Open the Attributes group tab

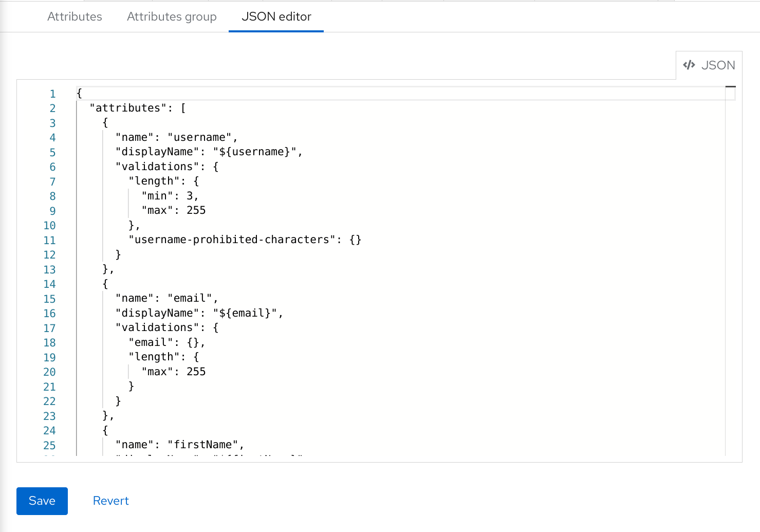pyautogui.click(x=172, y=16)
